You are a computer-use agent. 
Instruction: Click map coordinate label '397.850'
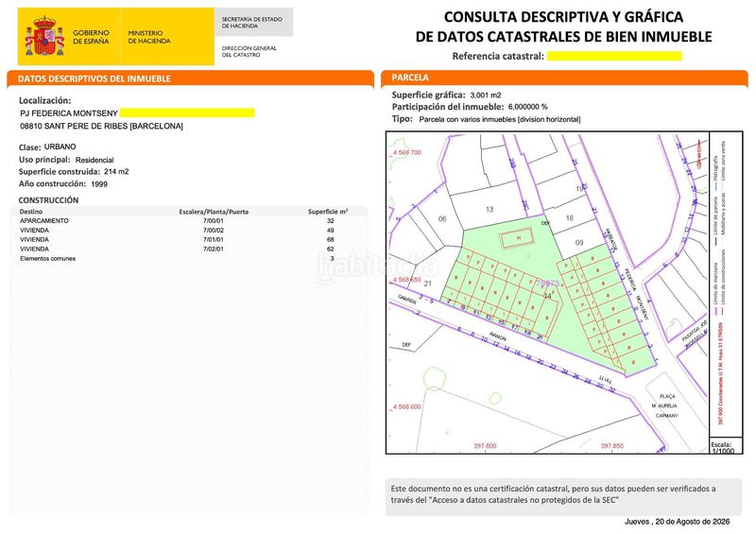click(611, 446)
